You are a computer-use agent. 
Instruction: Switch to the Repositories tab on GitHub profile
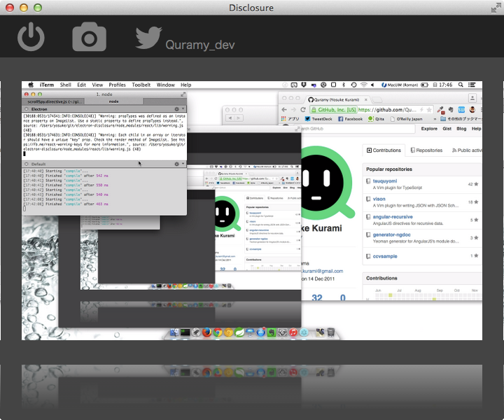click(x=426, y=150)
